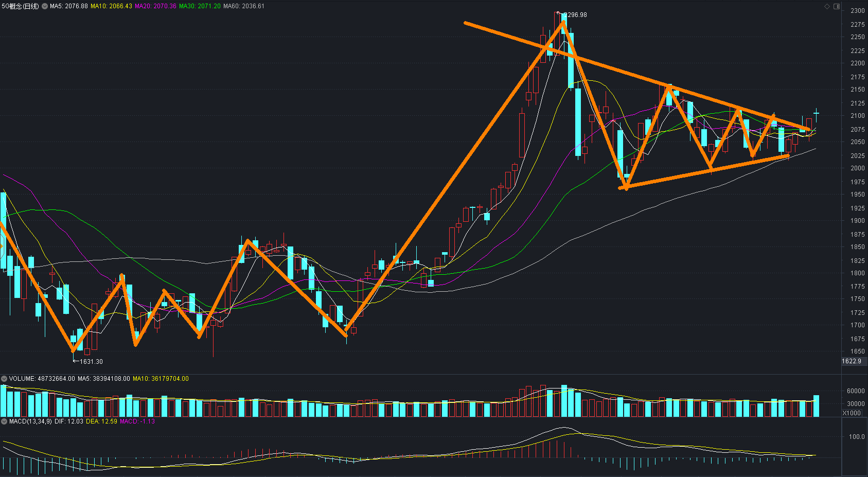Viewport: 868px width, 477px height.
Task: Click the MA30: 2071.20 indicator label
Action: point(200,6)
